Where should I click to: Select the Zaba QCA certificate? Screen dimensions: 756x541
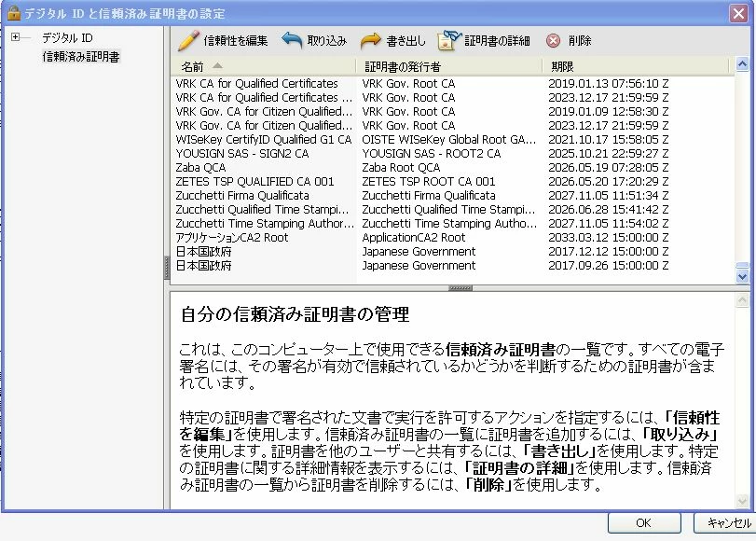(x=453, y=168)
